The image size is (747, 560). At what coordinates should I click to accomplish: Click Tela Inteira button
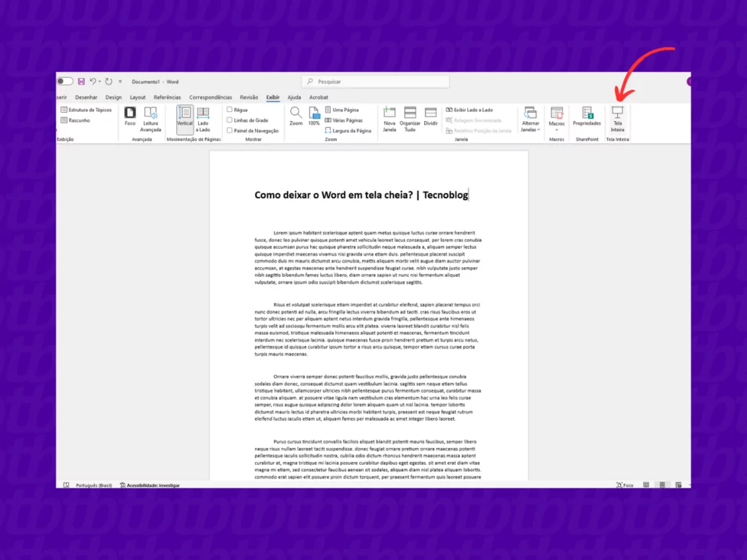[617, 119]
